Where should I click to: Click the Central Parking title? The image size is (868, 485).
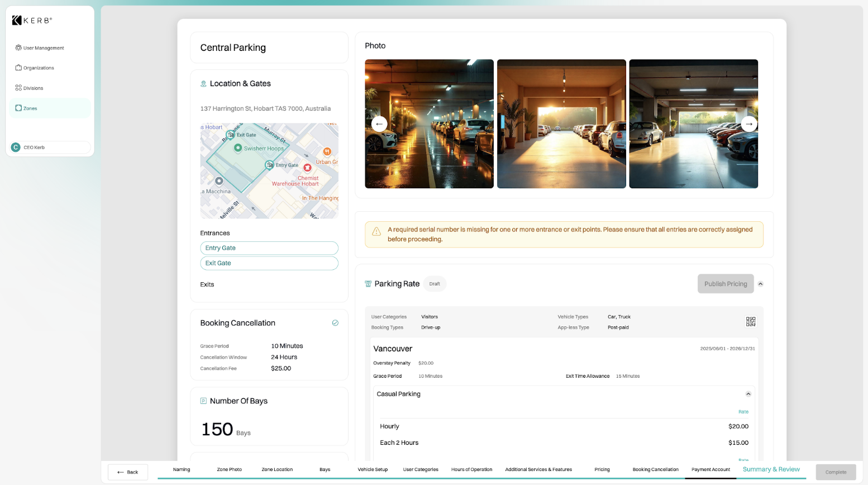click(x=233, y=47)
